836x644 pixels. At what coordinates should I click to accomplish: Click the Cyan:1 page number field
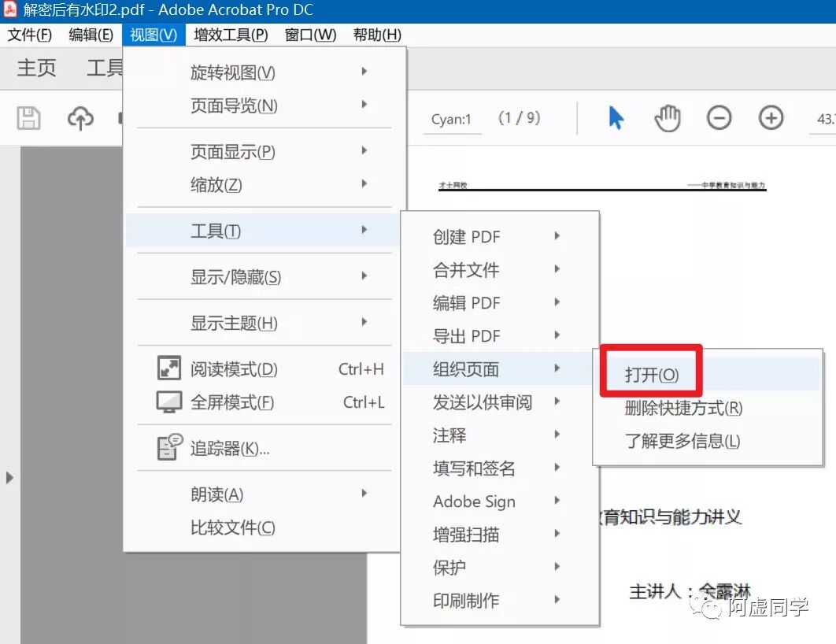(x=452, y=119)
